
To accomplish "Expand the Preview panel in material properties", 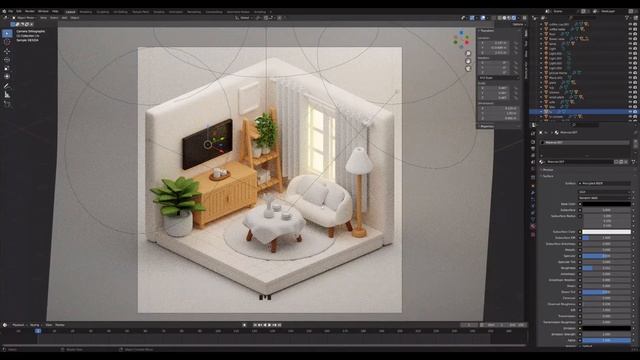I will [x=547, y=169].
